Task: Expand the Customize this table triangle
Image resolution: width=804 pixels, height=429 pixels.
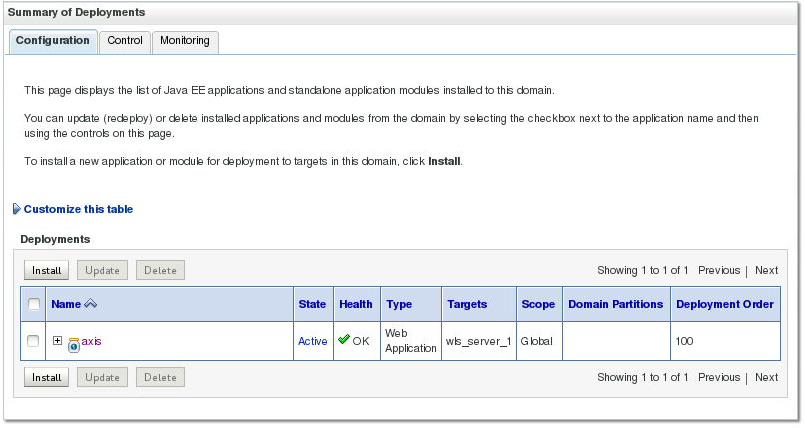Action: 16,209
